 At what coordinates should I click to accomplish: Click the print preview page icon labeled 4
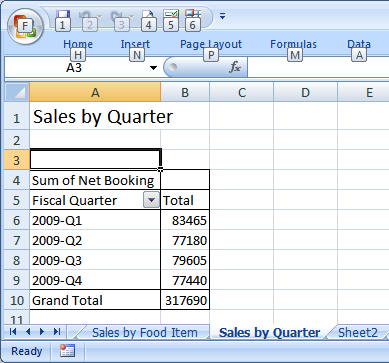148,14
